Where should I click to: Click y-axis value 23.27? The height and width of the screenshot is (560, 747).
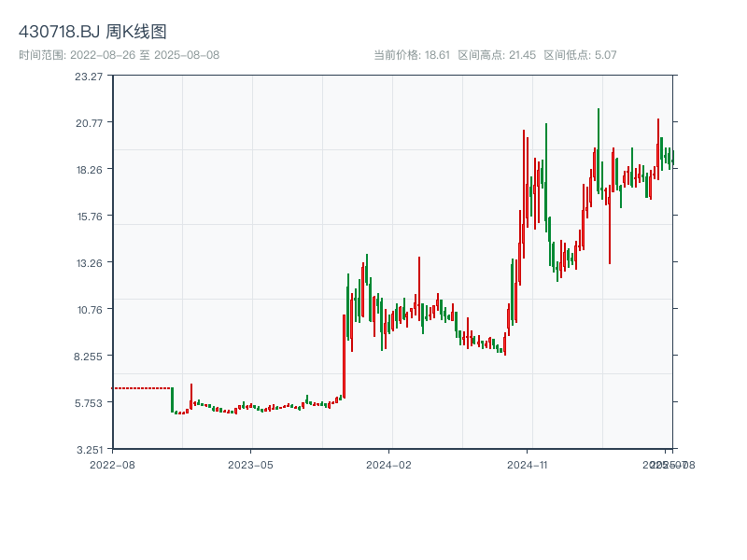(x=89, y=77)
